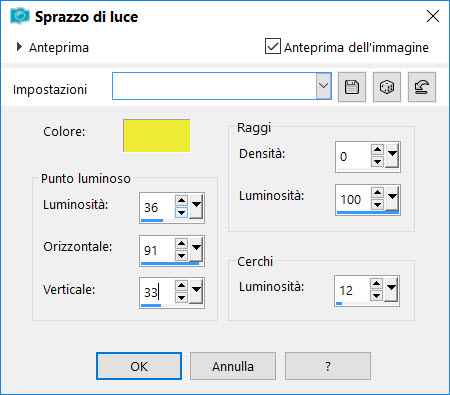The image size is (450, 395).
Task: Increase Punto luminoso Luminosità with up arrow
Action: tap(181, 200)
